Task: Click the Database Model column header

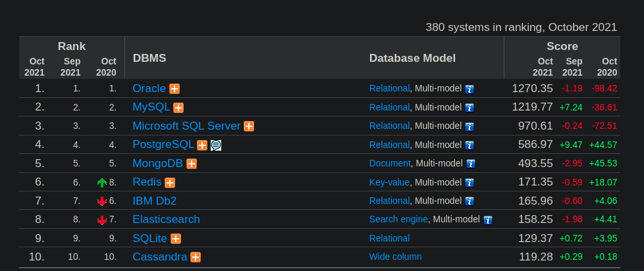Action: coord(412,59)
